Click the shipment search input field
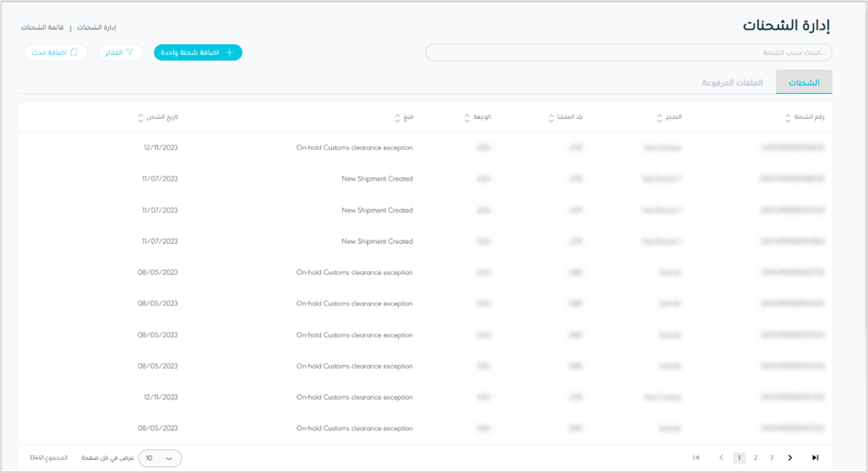868x473 pixels. tap(629, 53)
